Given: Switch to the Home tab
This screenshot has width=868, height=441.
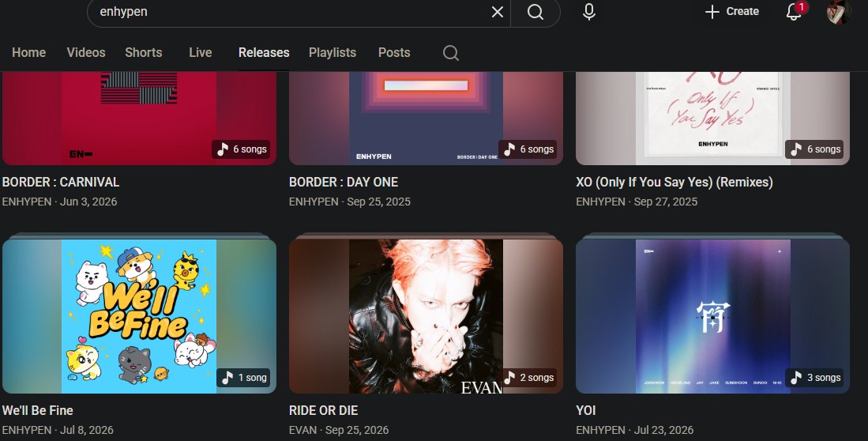Looking at the screenshot, I should pos(28,53).
